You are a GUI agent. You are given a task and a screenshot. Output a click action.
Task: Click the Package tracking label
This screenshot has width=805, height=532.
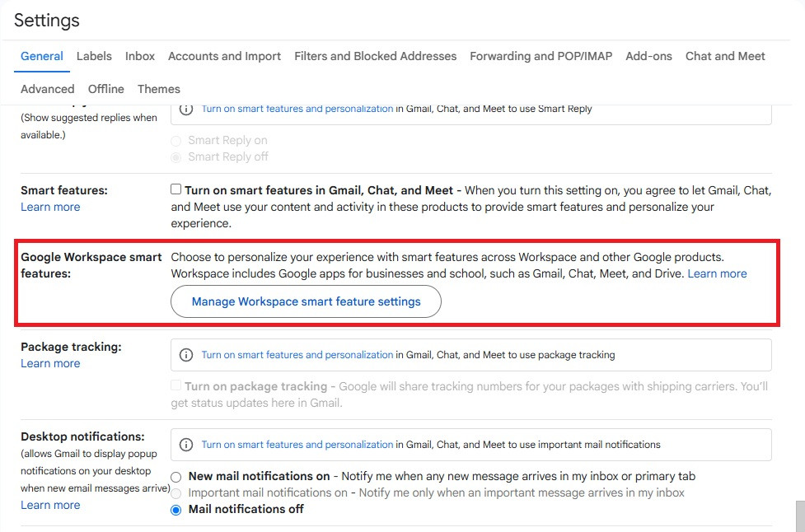[71, 347]
